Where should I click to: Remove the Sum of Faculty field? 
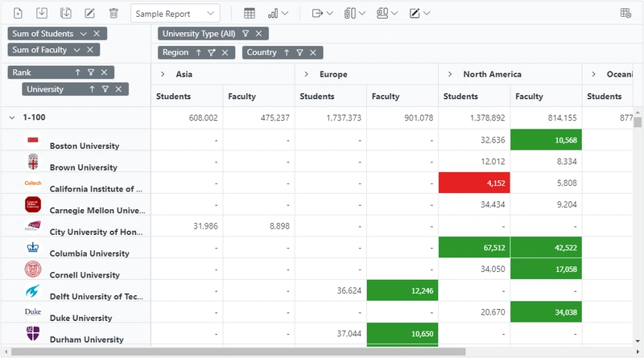[90, 50]
